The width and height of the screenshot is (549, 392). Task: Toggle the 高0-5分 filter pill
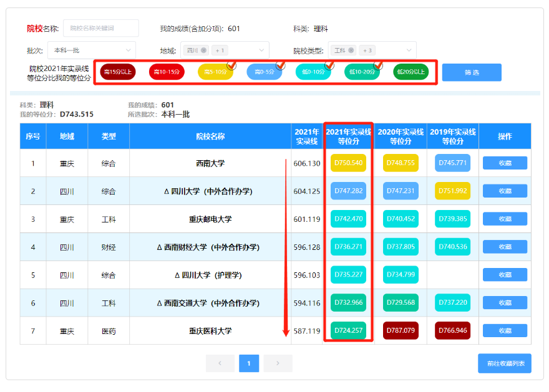pos(265,72)
